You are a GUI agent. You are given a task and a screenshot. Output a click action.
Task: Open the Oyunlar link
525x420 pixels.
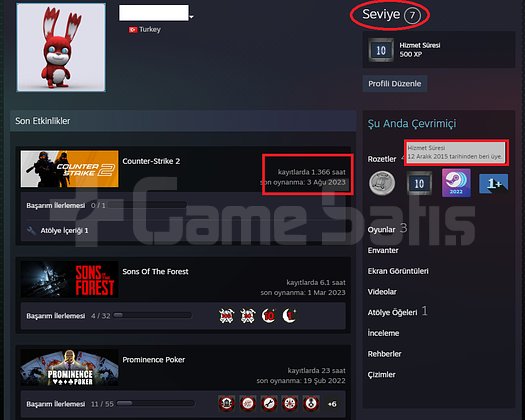(381, 230)
